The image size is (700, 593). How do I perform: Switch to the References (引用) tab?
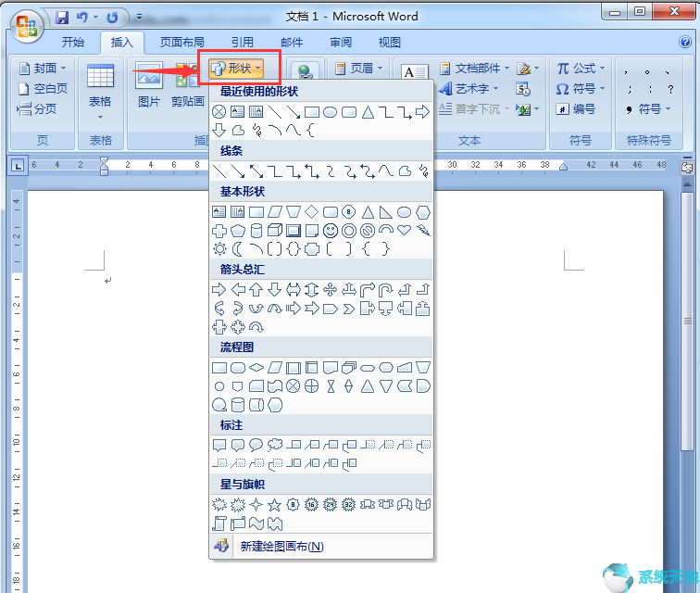coord(243,42)
